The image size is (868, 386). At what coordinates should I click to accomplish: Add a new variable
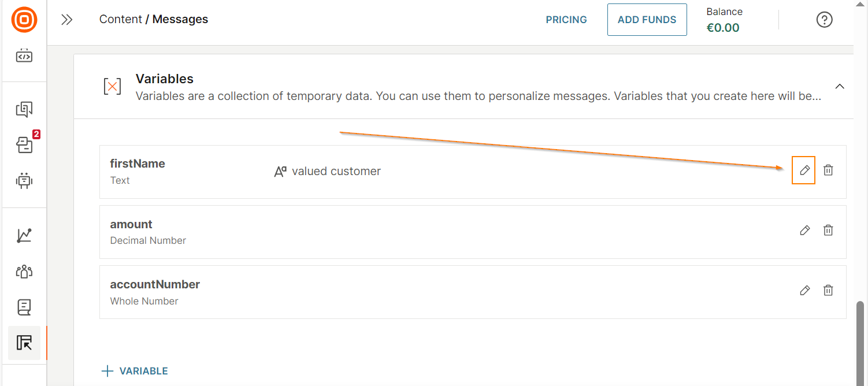coord(134,370)
